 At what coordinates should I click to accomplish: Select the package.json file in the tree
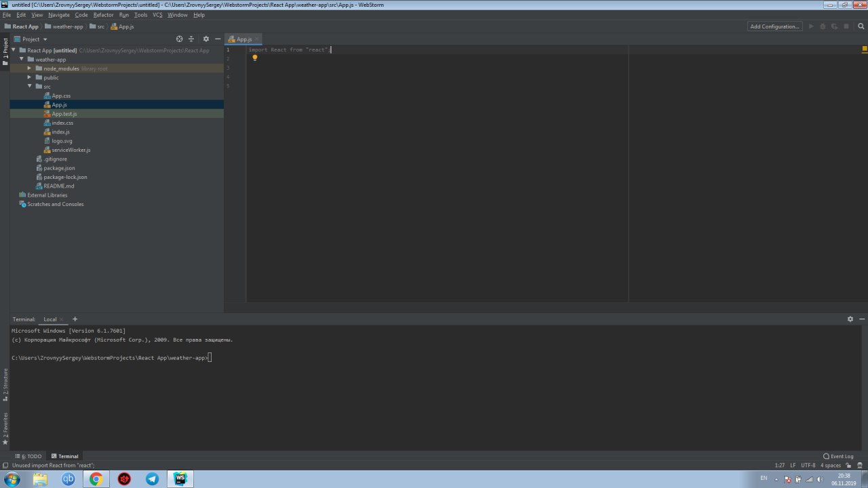[x=59, y=168]
